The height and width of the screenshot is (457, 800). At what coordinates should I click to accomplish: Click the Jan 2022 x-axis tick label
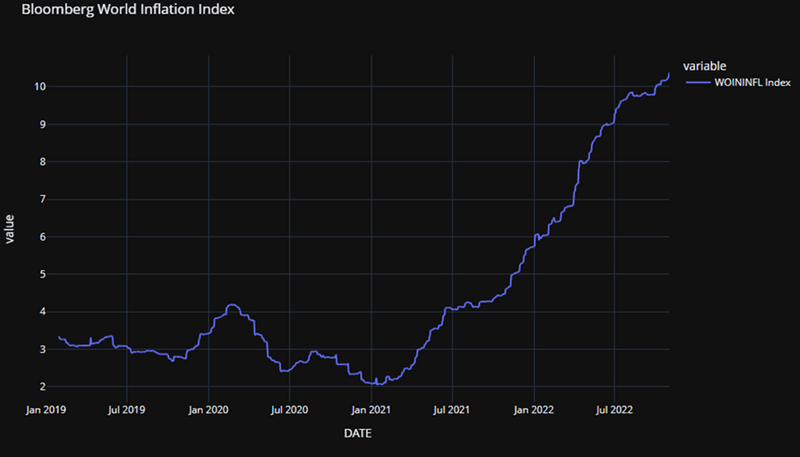[x=533, y=409]
